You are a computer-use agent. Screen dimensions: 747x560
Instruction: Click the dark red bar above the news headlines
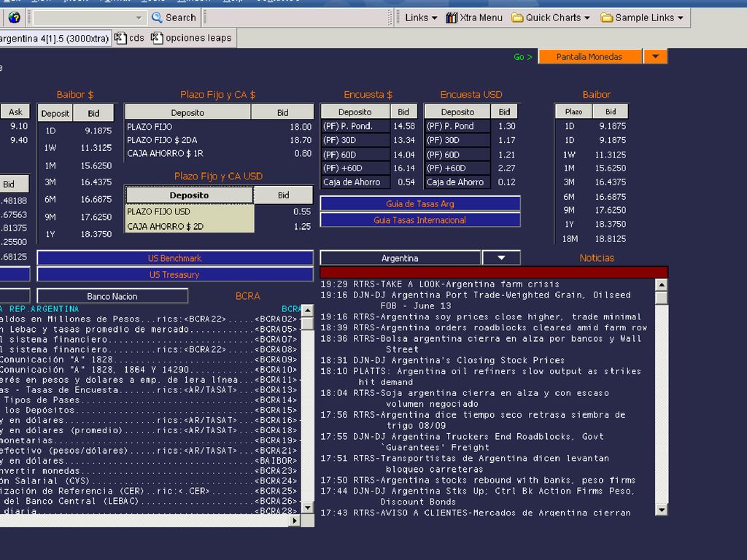tap(494, 272)
